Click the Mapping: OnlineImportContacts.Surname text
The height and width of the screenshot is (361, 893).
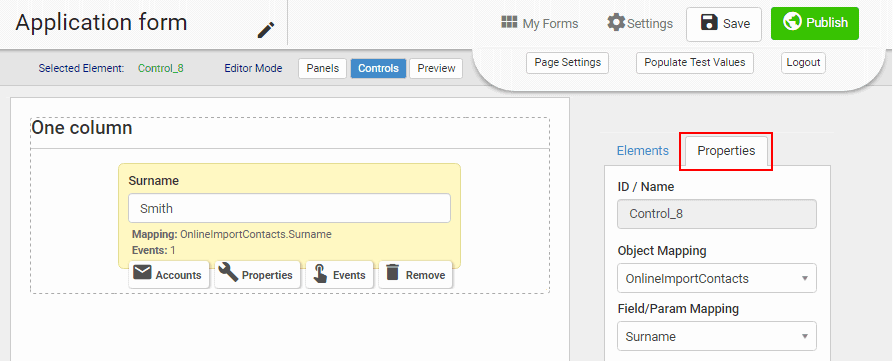[232, 234]
